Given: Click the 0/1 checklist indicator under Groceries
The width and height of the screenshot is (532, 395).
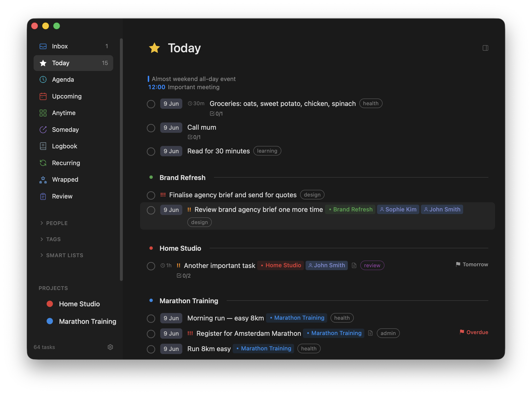Looking at the screenshot, I should click(216, 114).
